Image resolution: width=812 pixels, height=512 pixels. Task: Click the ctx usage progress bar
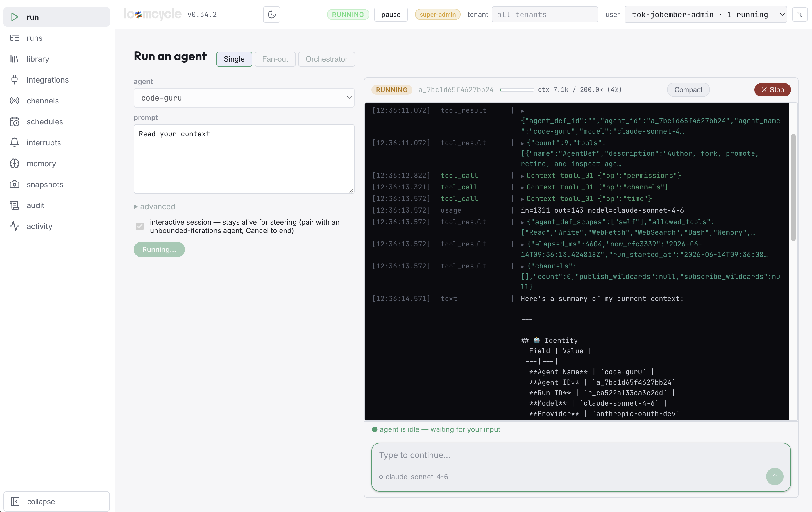click(x=517, y=90)
